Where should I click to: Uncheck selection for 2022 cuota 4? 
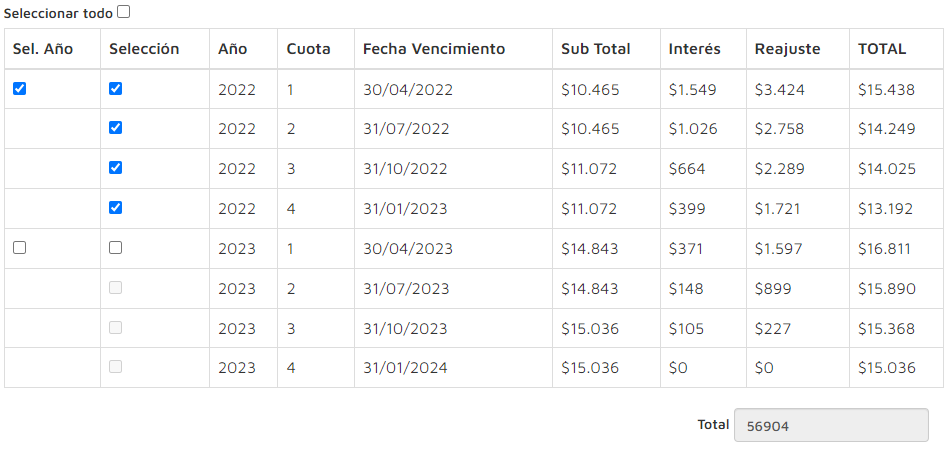pos(116,208)
